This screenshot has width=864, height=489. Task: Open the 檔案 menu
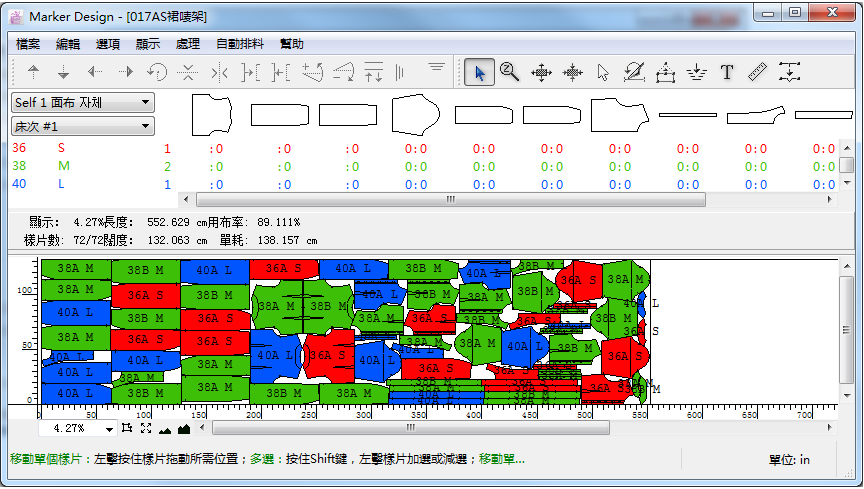tap(29, 44)
